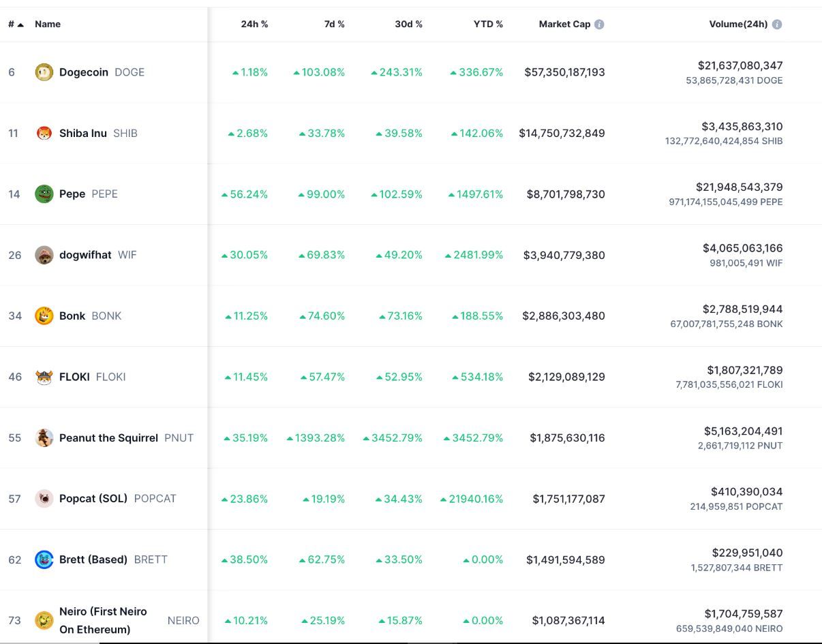
Task: Sort the table by 7d % column
Action: pyautogui.click(x=335, y=24)
